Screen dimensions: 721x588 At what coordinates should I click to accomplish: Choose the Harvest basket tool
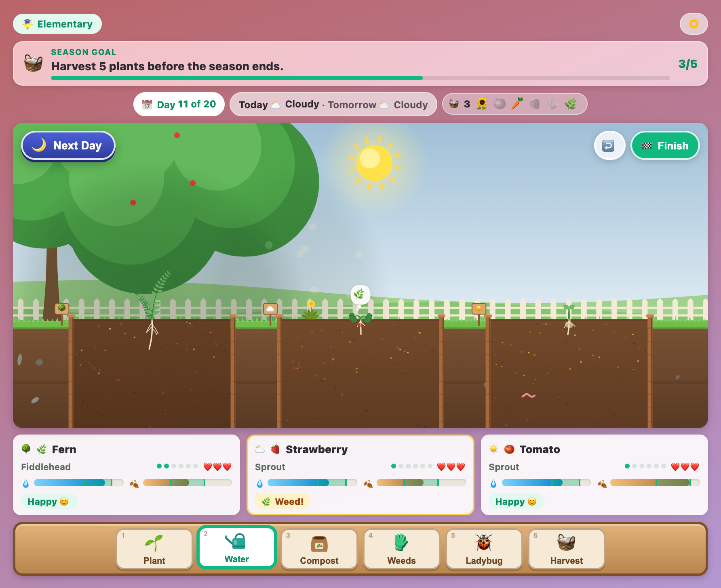566,549
